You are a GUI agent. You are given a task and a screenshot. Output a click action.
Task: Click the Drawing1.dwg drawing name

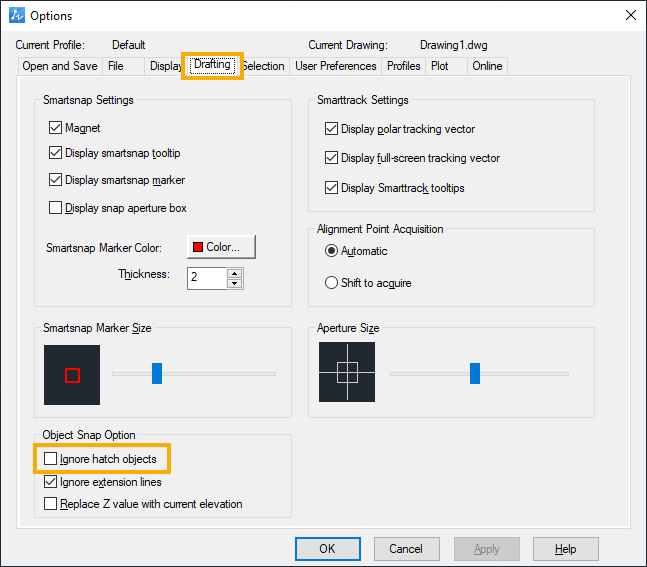click(453, 45)
